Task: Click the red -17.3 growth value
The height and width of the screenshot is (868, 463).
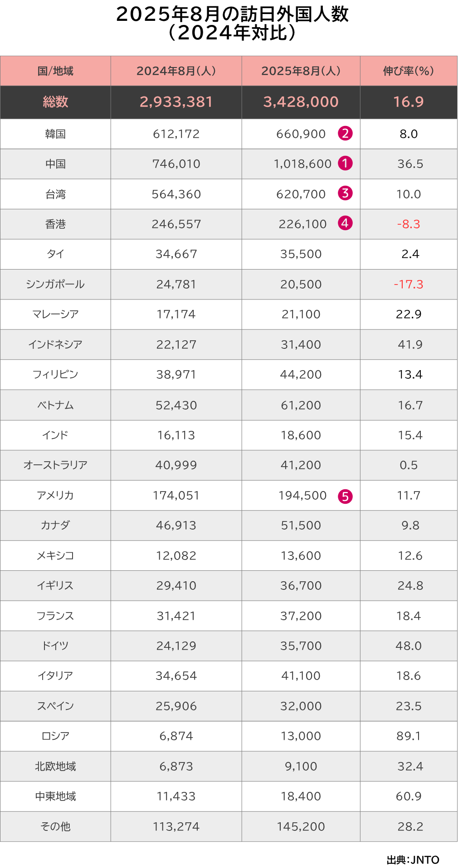Action: pyautogui.click(x=409, y=285)
